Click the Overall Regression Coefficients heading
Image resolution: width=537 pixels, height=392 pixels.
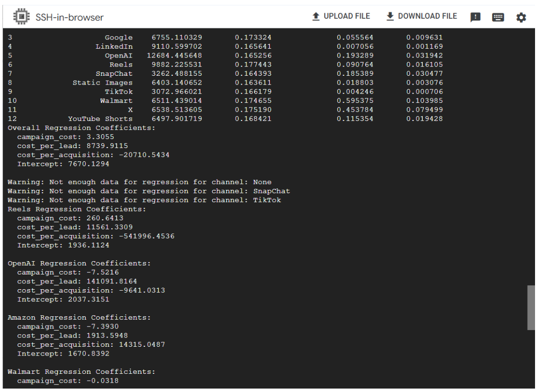click(x=82, y=128)
